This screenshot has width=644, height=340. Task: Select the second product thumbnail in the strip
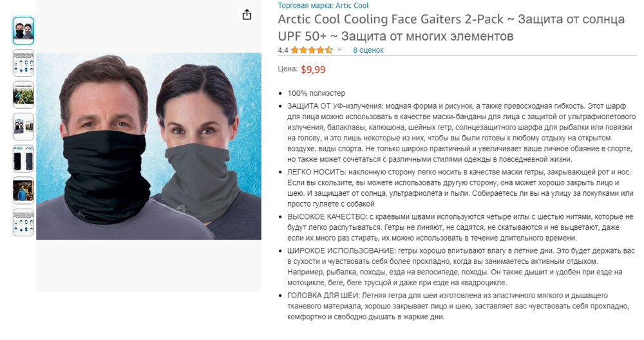23,62
